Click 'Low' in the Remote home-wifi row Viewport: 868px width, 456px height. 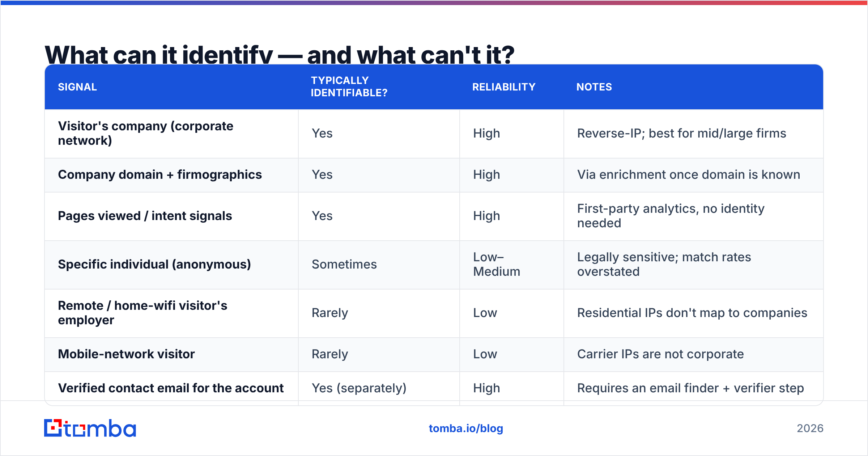485,313
